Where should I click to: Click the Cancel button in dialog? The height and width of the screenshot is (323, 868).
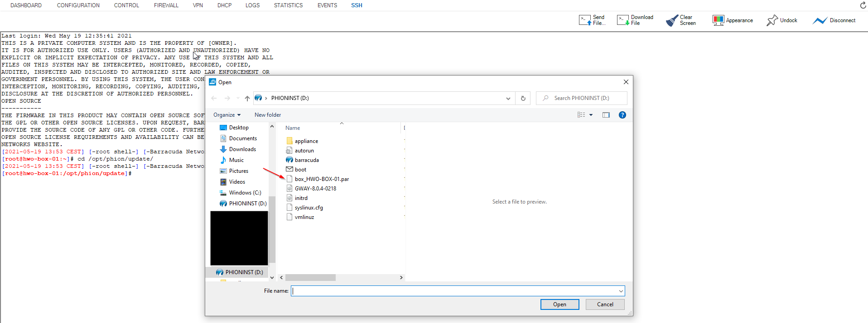[x=605, y=304]
